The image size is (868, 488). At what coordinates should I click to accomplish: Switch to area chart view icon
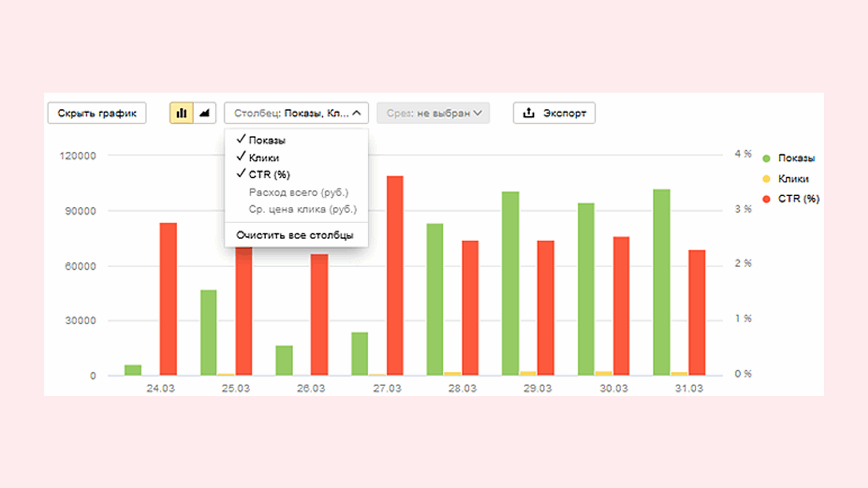tap(204, 113)
